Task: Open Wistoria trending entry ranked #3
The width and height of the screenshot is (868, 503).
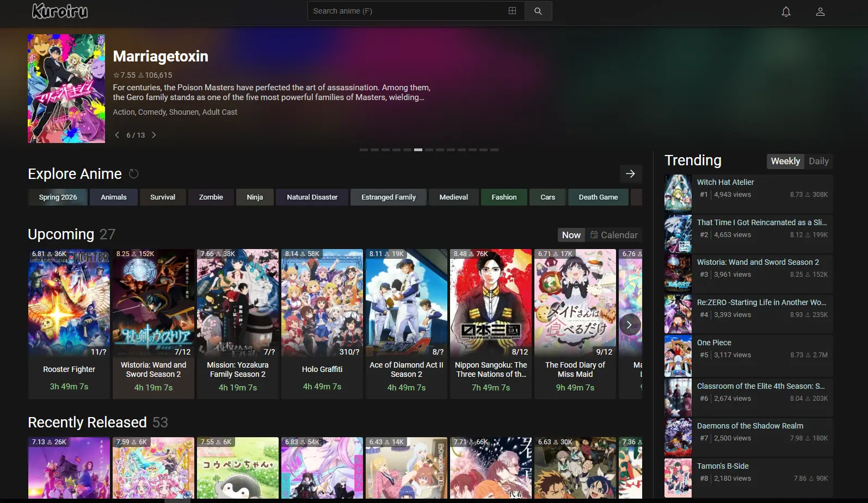Action: 749,273
